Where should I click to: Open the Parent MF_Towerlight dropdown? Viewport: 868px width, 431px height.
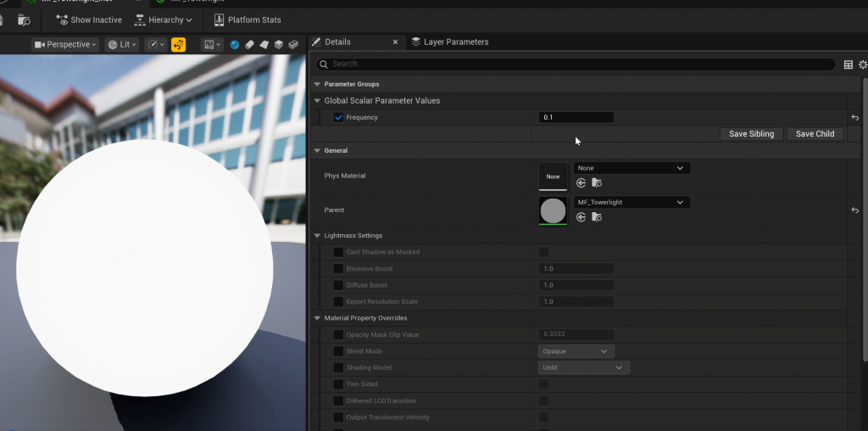632,202
